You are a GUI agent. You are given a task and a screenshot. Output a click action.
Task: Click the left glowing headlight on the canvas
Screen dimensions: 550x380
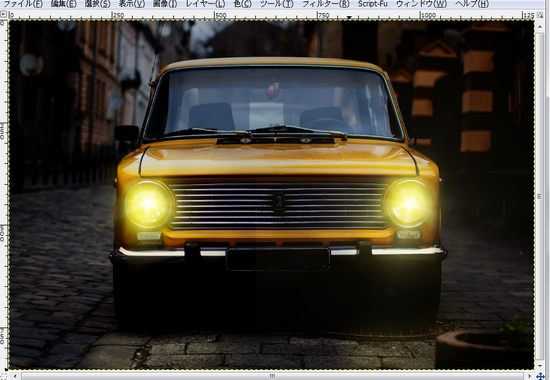tap(149, 204)
